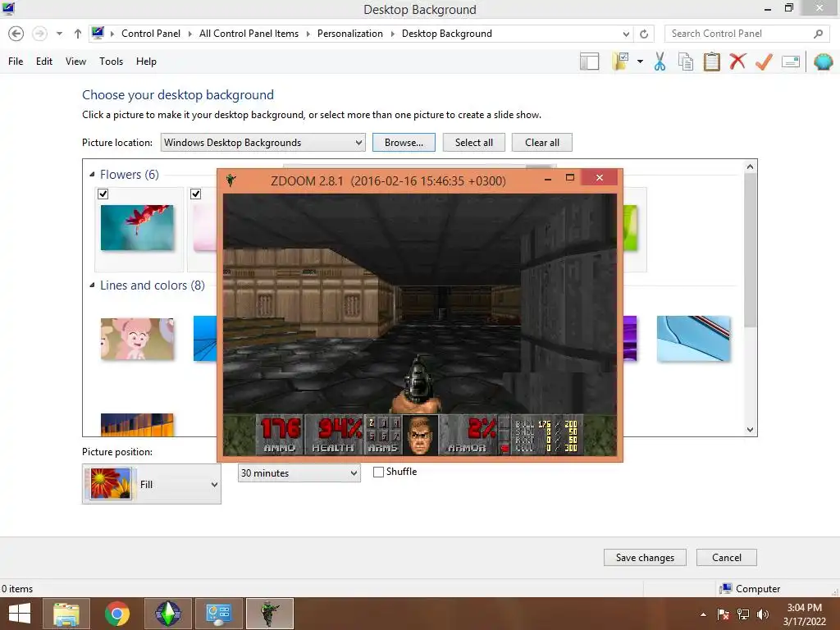Uncheck the second flower wallpaper checkbox
The height and width of the screenshot is (630, 840).
(195, 194)
